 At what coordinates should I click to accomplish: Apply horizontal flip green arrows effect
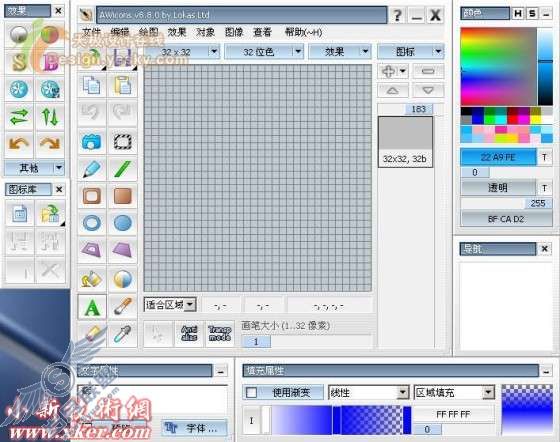pyautogui.click(x=19, y=117)
